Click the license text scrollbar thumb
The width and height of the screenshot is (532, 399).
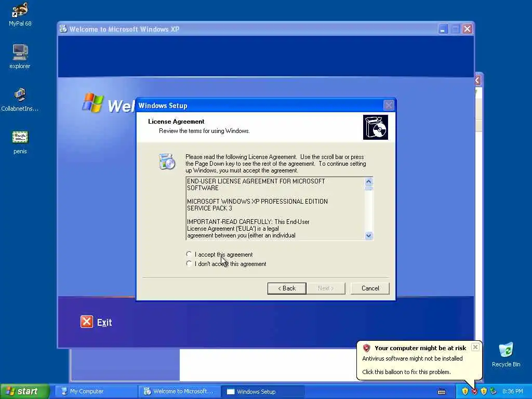[x=369, y=188]
